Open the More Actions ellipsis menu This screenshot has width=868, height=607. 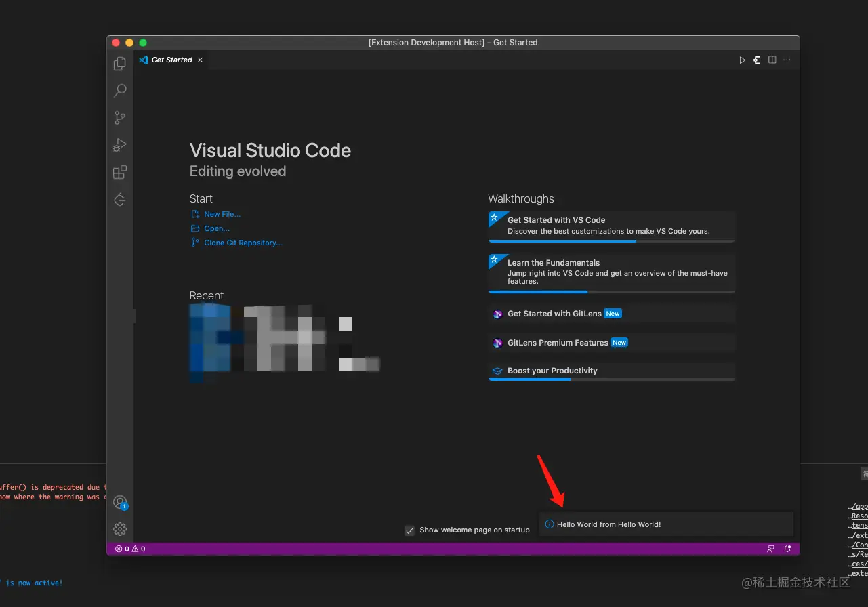click(x=787, y=60)
